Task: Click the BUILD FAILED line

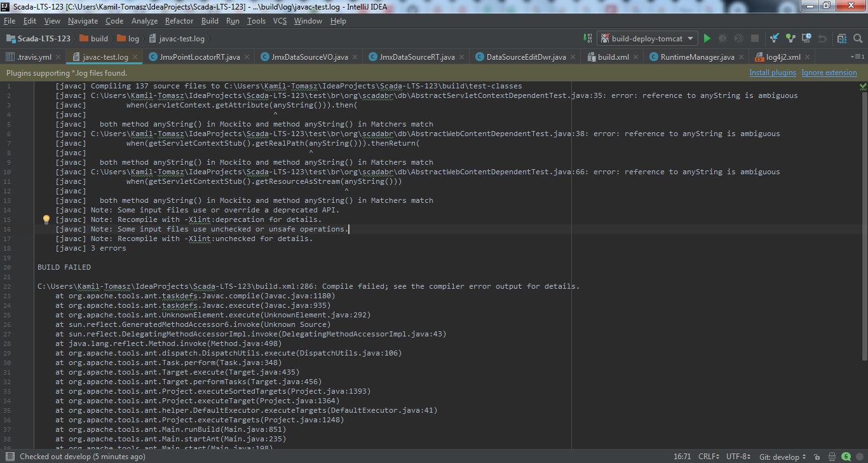Action: pos(64,267)
